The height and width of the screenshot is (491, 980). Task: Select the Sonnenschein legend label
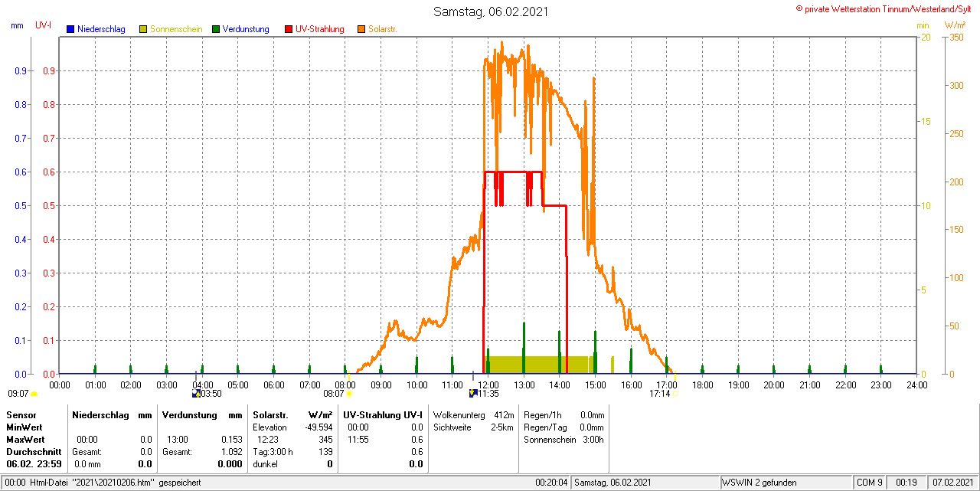[x=176, y=29]
